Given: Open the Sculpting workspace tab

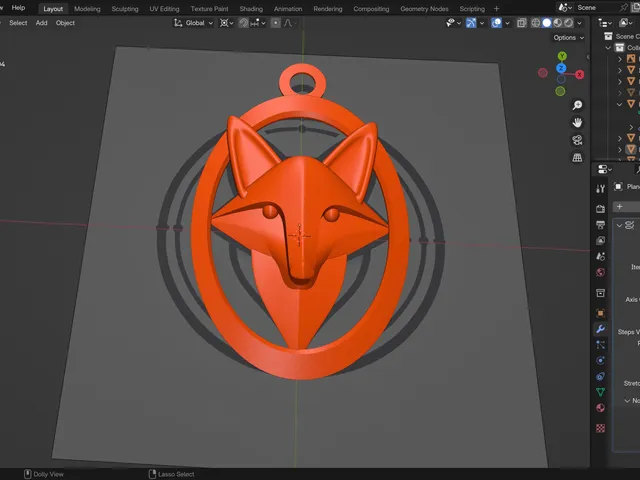Looking at the screenshot, I should 125,9.
